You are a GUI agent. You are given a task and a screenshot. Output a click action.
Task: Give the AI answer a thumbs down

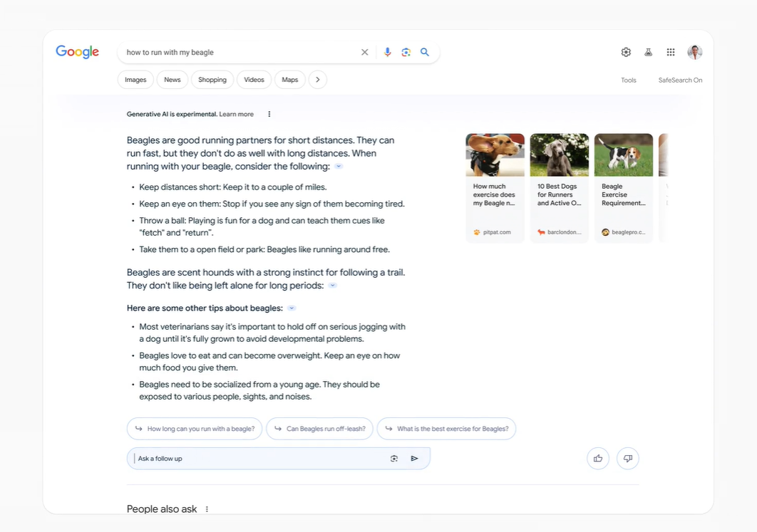pyautogui.click(x=628, y=459)
